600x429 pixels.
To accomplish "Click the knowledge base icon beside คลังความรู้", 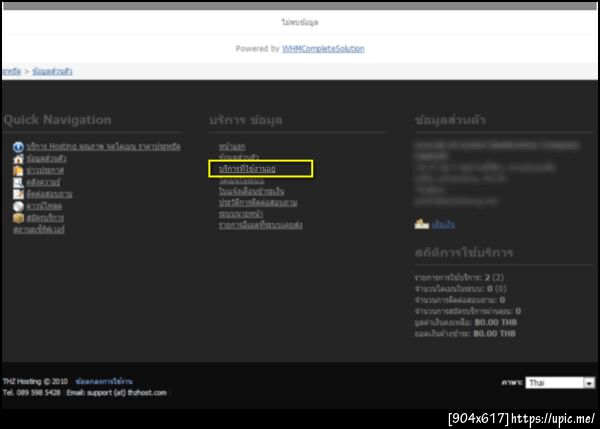I will click(18, 183).
